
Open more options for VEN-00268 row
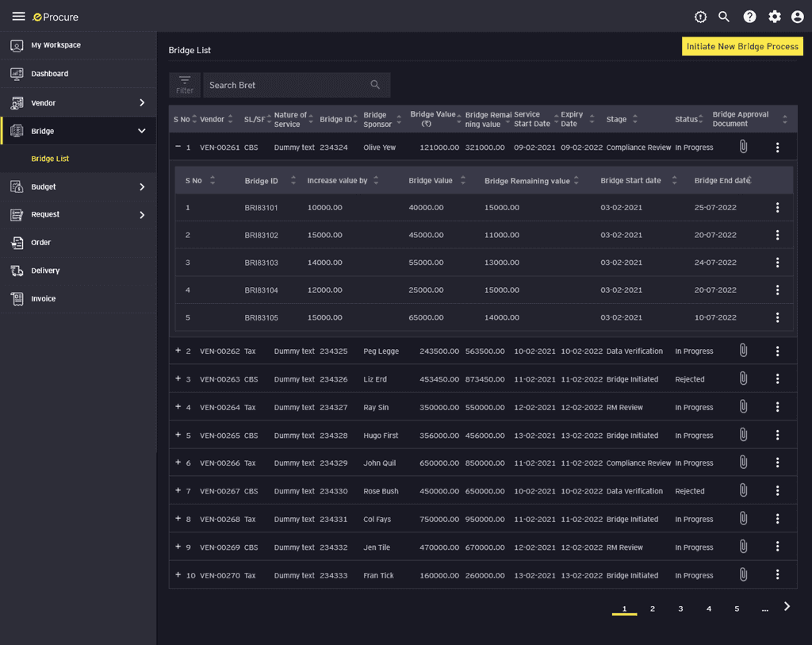coord(777,519)
